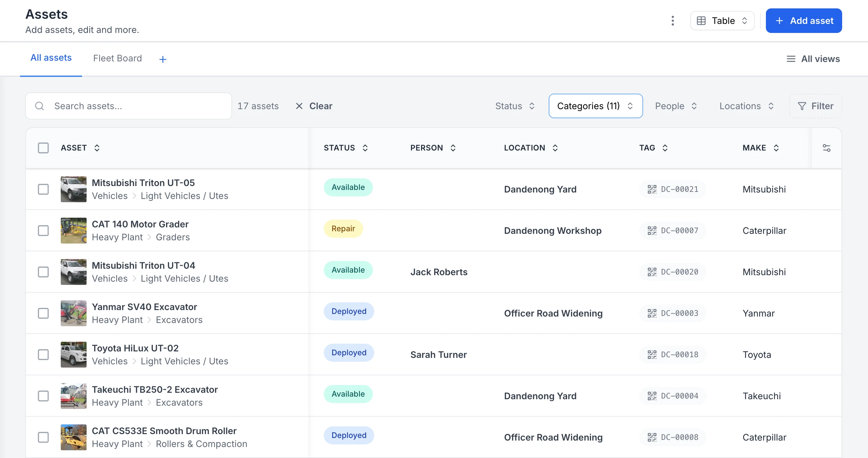The image size is (868, 458).
Task: Click the Search assets input field
Action: click(x=129, y=106)
